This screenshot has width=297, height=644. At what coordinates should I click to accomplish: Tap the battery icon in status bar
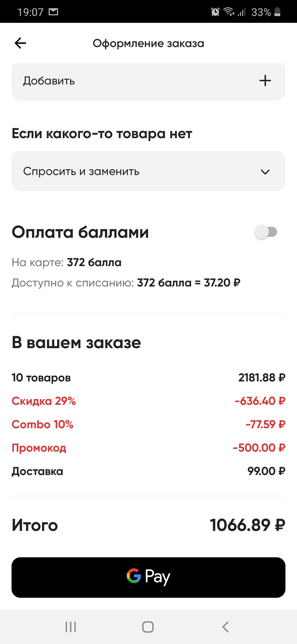click(277, 12)
